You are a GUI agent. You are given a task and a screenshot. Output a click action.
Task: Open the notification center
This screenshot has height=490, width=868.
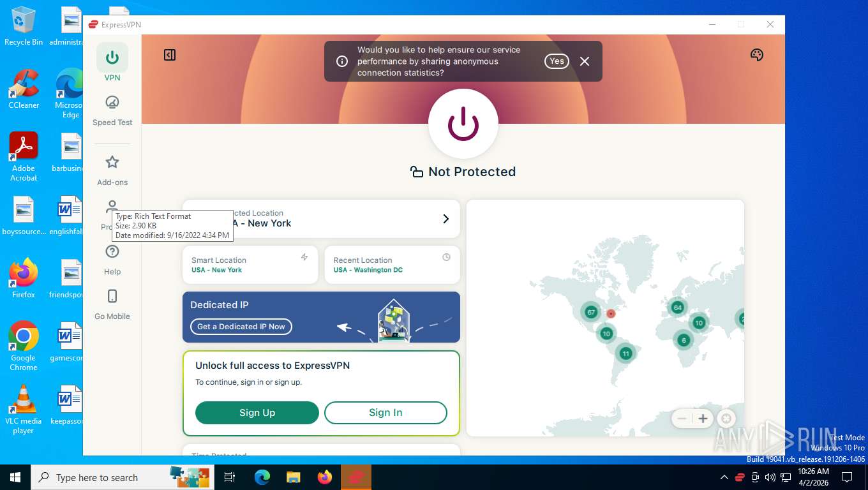[x=847, y=477]
